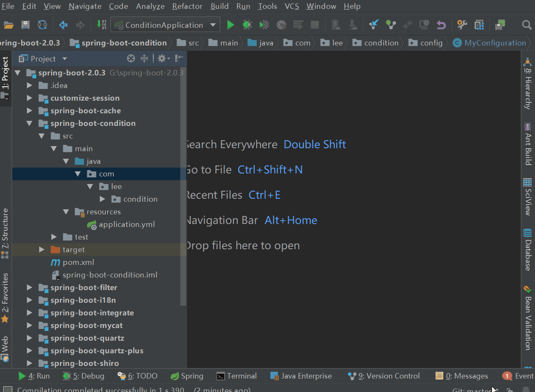The height and width of the screenshot is (392, 535).
Task: Open the Refactor menu
Action: 187,6
